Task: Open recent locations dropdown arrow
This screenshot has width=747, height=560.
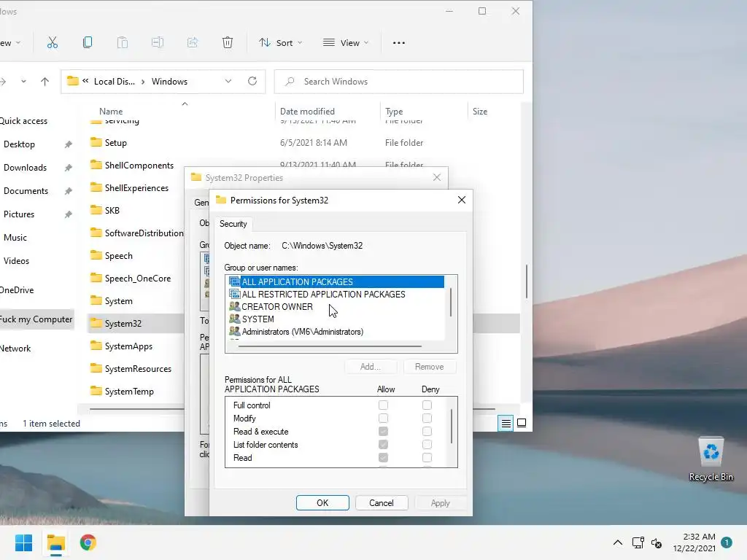Action: 23,82
